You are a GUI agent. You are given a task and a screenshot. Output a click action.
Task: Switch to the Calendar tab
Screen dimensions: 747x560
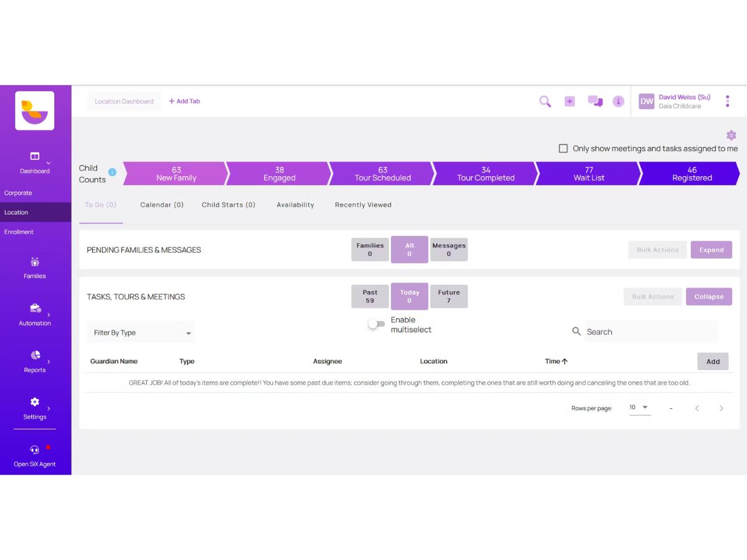pyautogui.click(x=162, y=205)
